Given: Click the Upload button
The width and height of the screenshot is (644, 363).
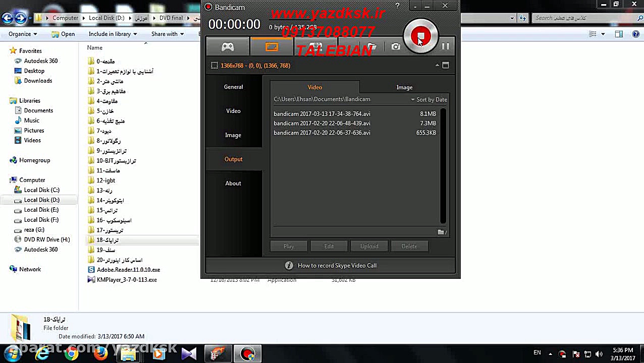Looking at the screenshot, I should [x=369, y=247].
